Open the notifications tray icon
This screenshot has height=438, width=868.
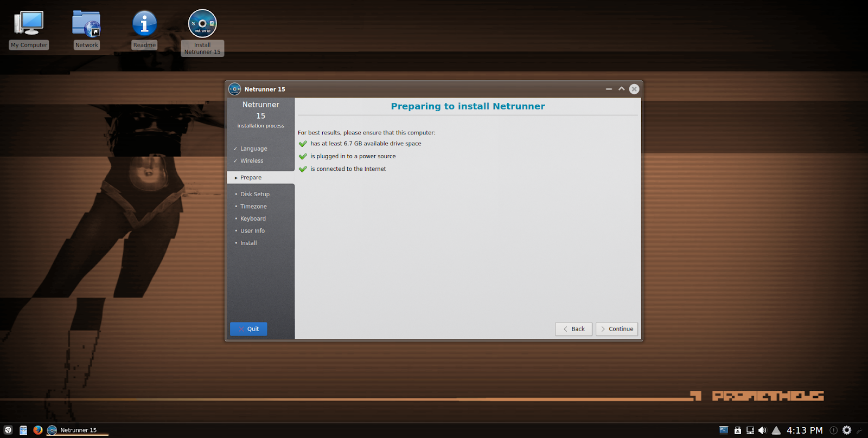tap(834, 430)
